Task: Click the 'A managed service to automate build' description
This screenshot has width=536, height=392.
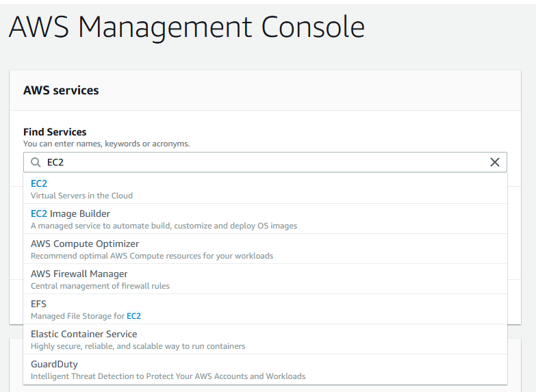Action: 164,226
